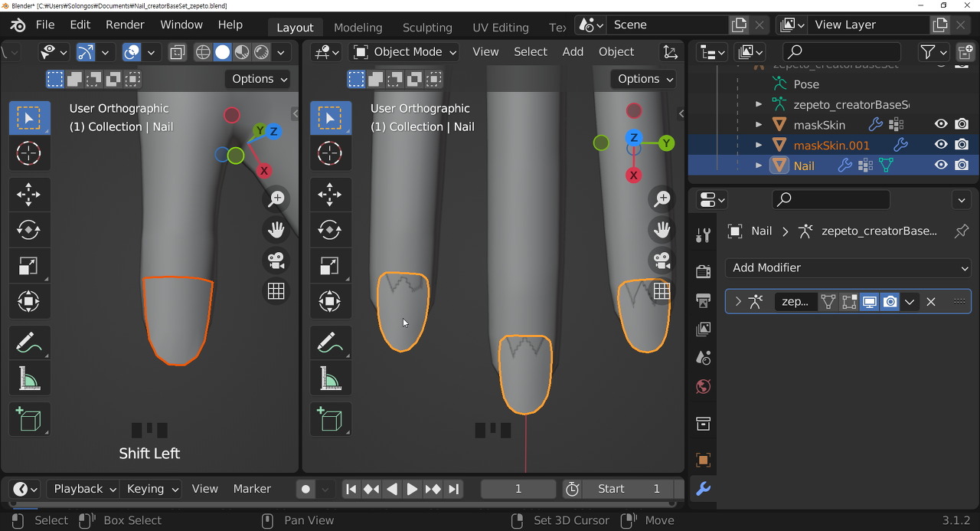
Task: Select the Select Box tool in right viewport
Action: [x=330, y=118]
